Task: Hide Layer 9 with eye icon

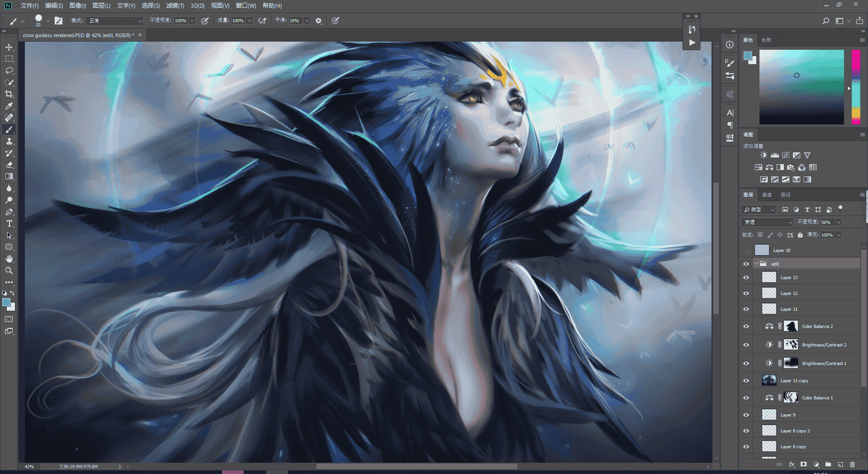Action: [746, 415]
